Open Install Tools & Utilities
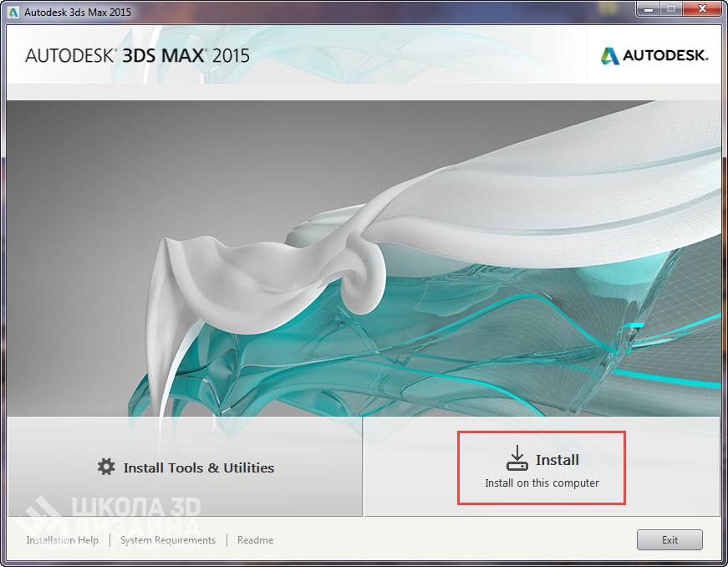 point(186,467)
